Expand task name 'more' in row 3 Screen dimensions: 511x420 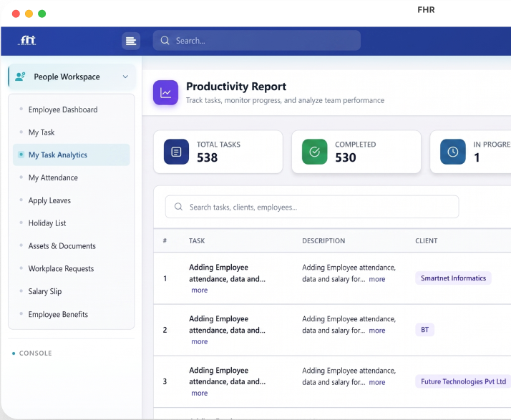tap(200, 393)
